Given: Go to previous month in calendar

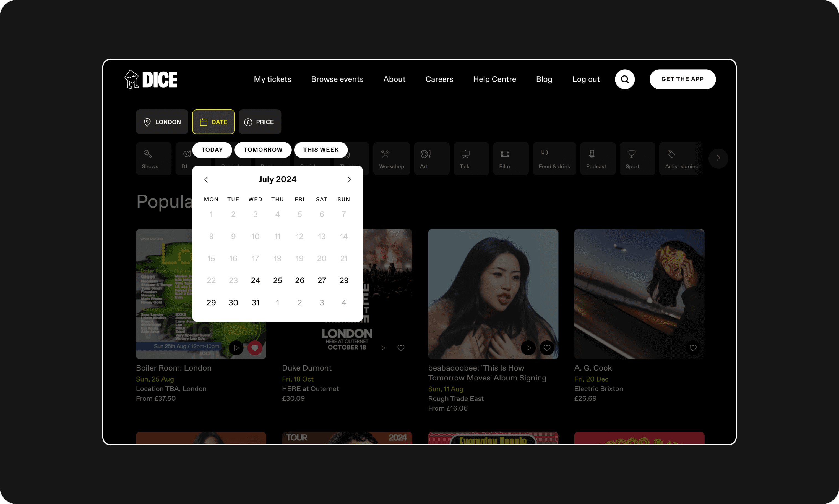Looking at the screenshot, I should pyautogui.click(x=206, y=180).
